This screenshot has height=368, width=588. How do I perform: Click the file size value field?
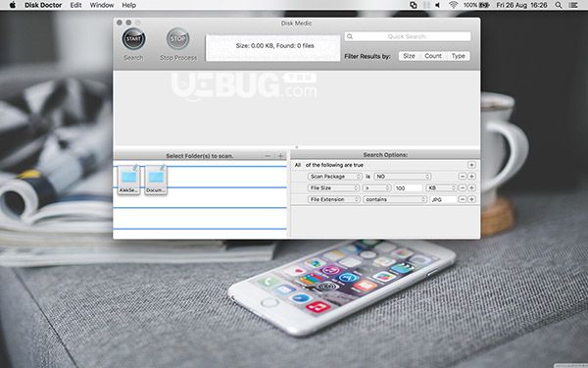(408, 187)
